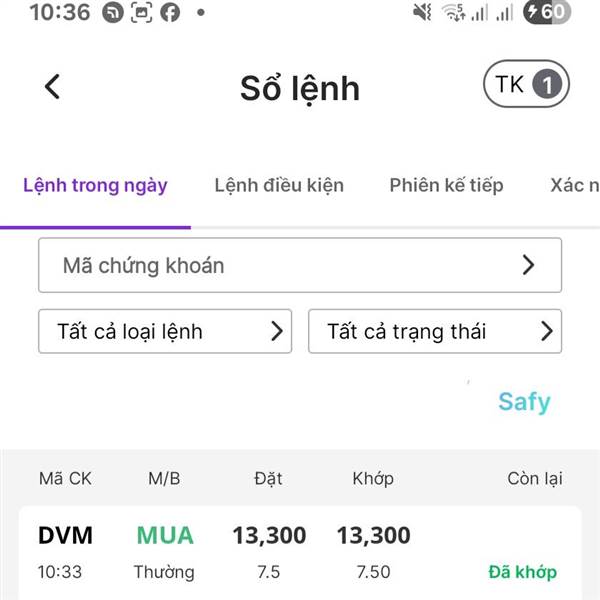Screen dimensions: 600x600
Task: Tap the Wi-Fi status icon
Action: pos(453,12)
